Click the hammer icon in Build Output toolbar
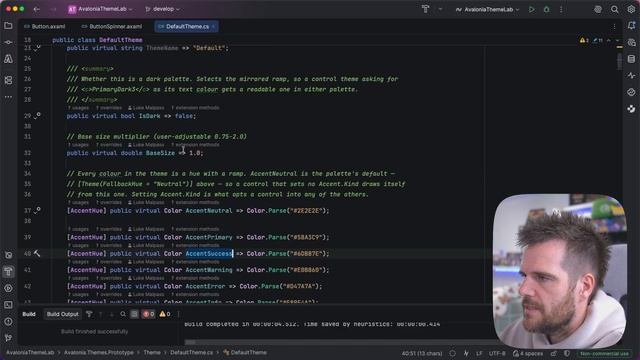This screenshot has width=640, height=360. point(89,314)
